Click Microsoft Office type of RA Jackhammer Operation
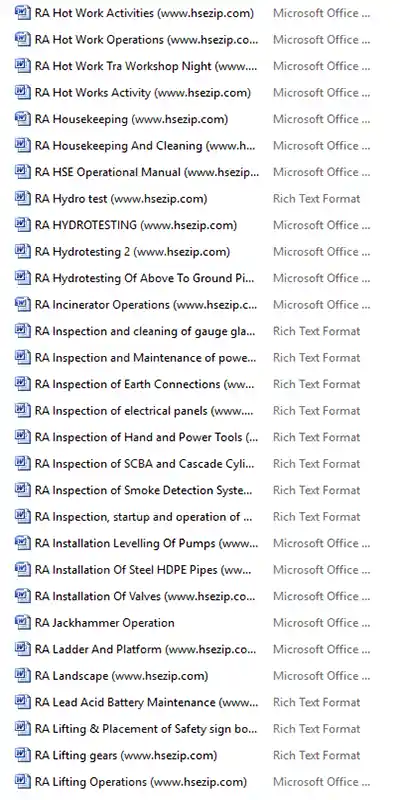This screenshot has width=400, height=800. tap(322, 623)
